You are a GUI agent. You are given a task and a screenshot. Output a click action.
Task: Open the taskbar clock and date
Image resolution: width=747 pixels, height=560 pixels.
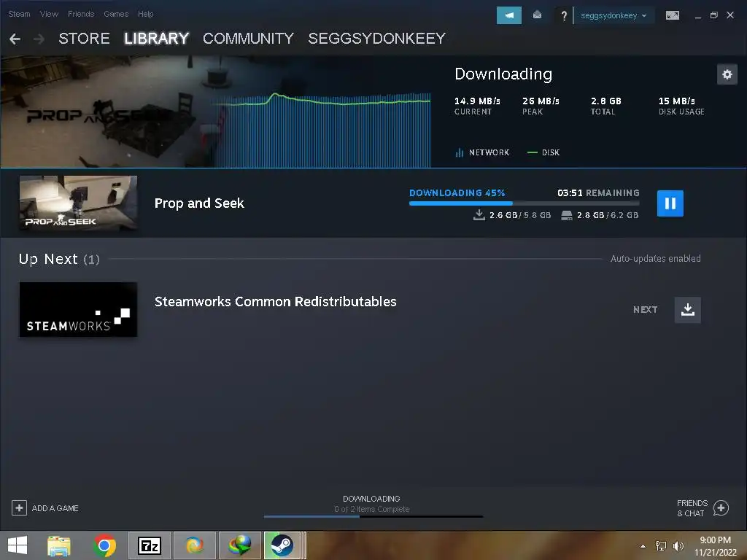click(x=715, y=546)
